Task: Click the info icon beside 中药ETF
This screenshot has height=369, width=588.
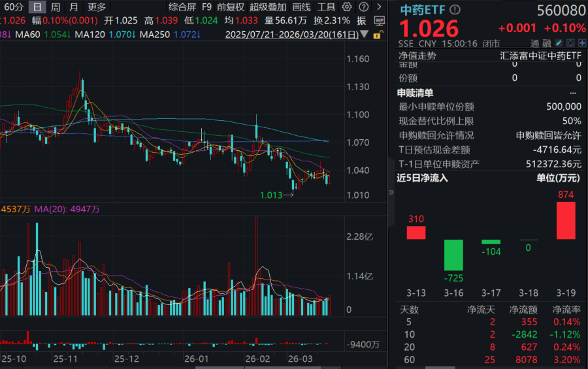Action: pos(455,10)
